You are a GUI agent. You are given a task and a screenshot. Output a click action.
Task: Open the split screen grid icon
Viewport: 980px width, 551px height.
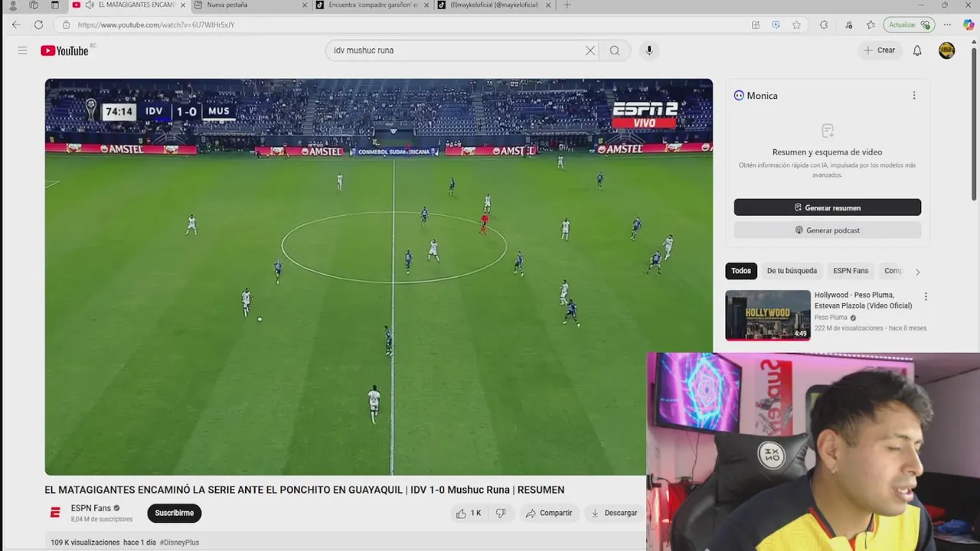756,24
